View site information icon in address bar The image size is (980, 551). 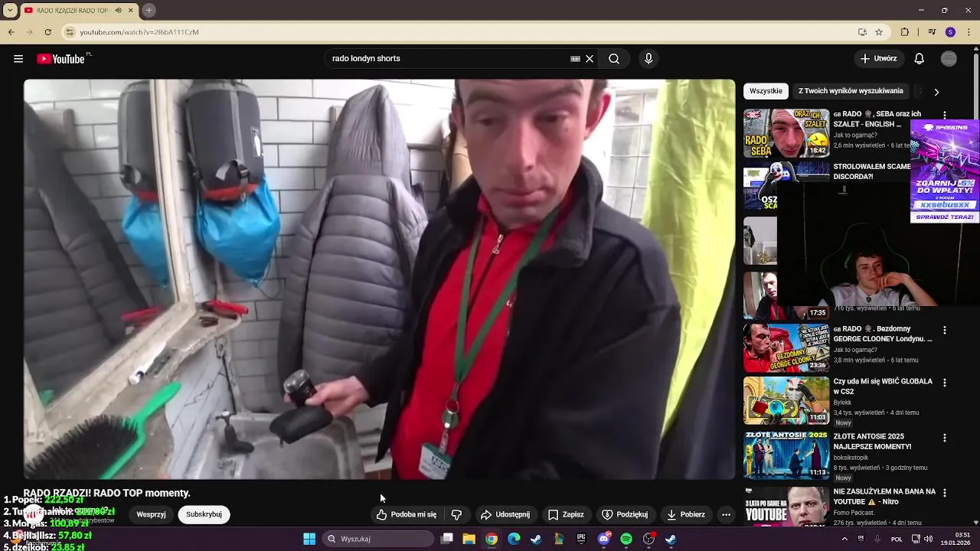pyautogui.click(x=70, y=32)
